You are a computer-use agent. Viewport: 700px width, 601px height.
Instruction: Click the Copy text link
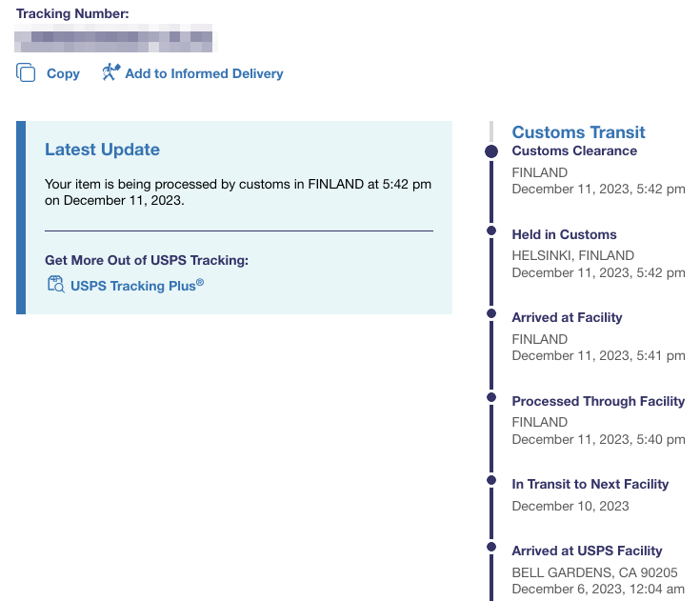[x=63, y=73]
